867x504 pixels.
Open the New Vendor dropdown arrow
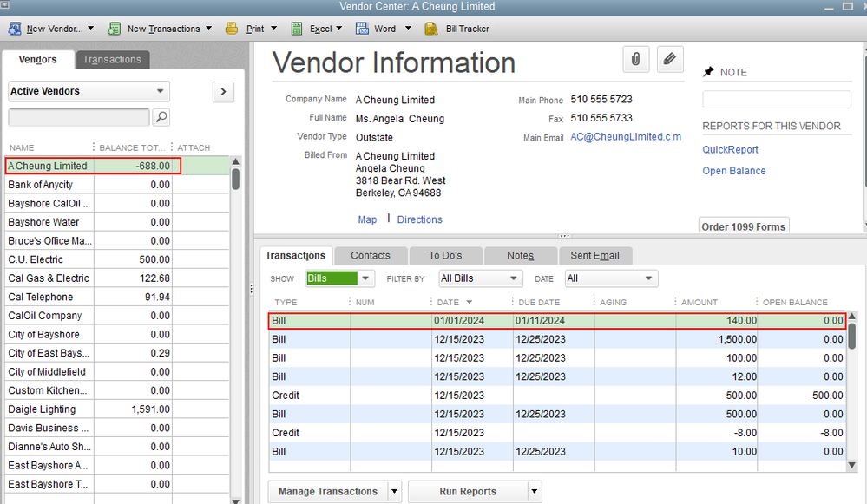point(90,29)
